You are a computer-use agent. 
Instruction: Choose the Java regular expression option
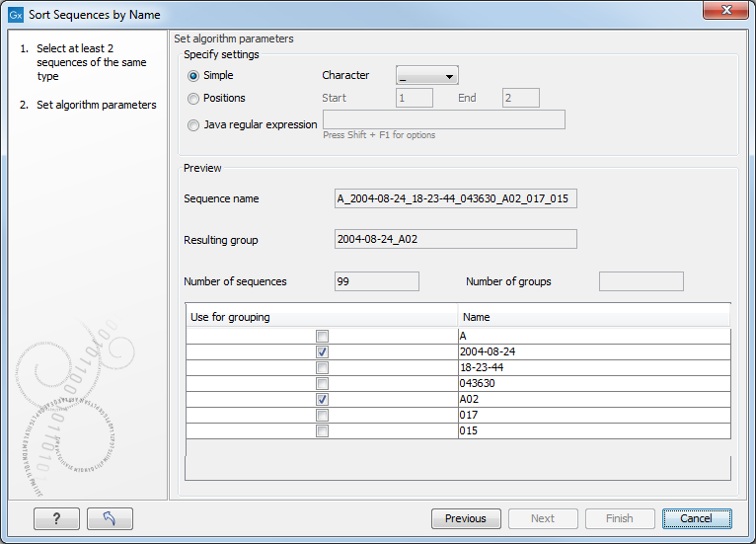193,125
